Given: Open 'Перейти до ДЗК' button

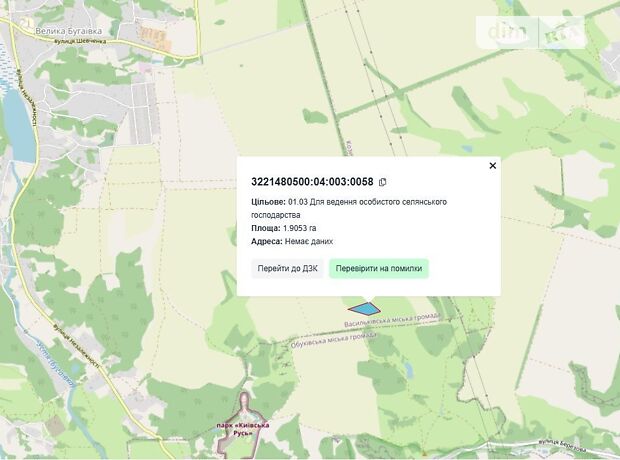Looking at the screenshot, I should point(287,269).
